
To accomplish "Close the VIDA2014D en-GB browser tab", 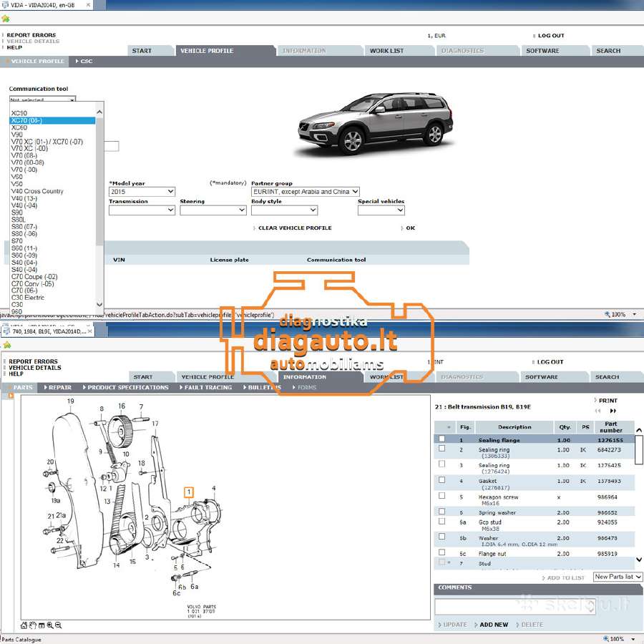I will pyautogui.click(x=88, y=5).
